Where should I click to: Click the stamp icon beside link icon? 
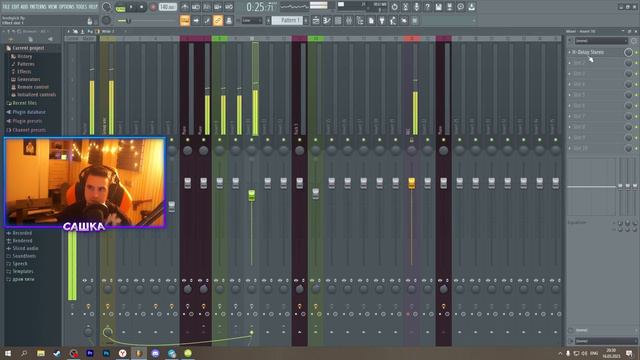coord(229,20)
